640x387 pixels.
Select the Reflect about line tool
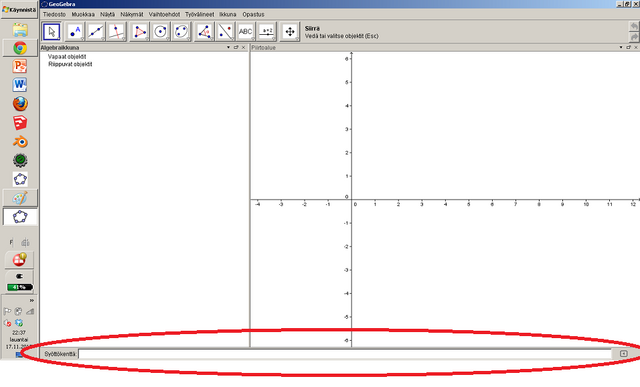coord(225,31)
